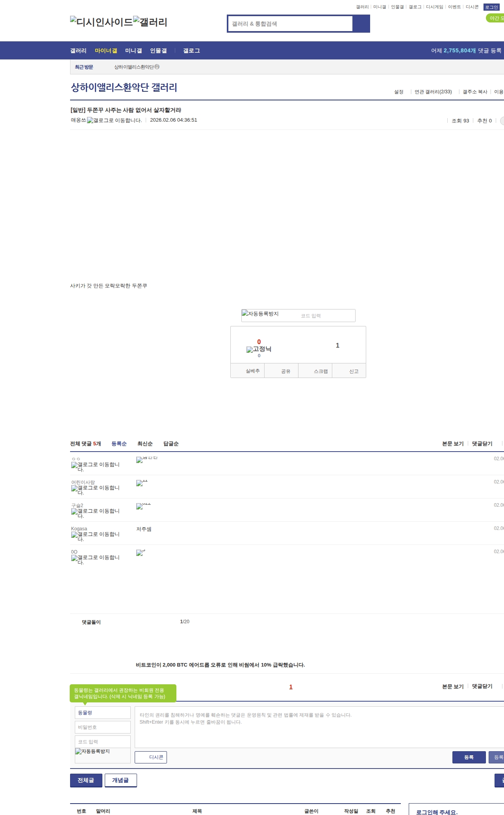Open 갤러리 in the blue navigation bar
The height and width of the screenshot is (815, 504).
click(x=78, y=50)
